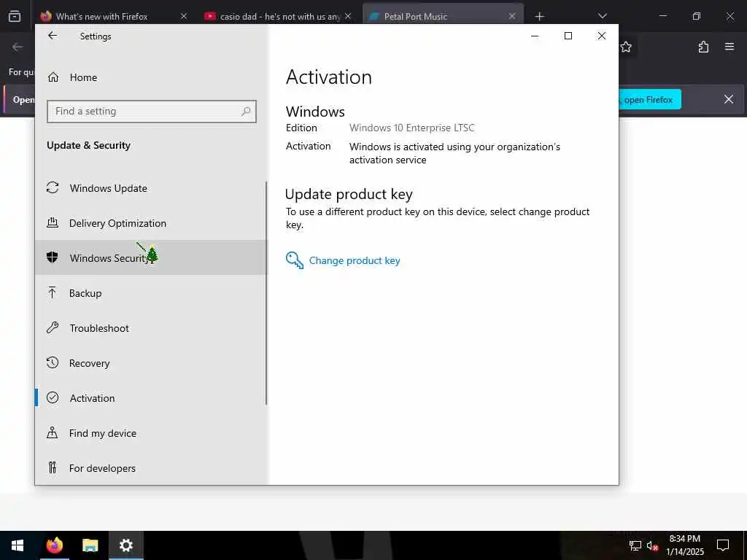Screen dimensions: 747x560
Task: Click the Settings sidebar scrollbar
Action: (x=266, y=293)
